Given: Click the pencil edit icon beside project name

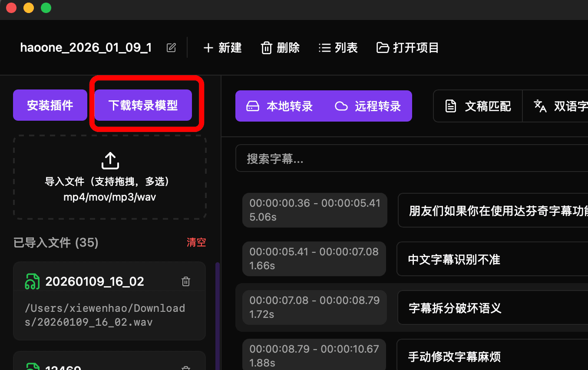Looking at the screenshot, I should 172,48.
